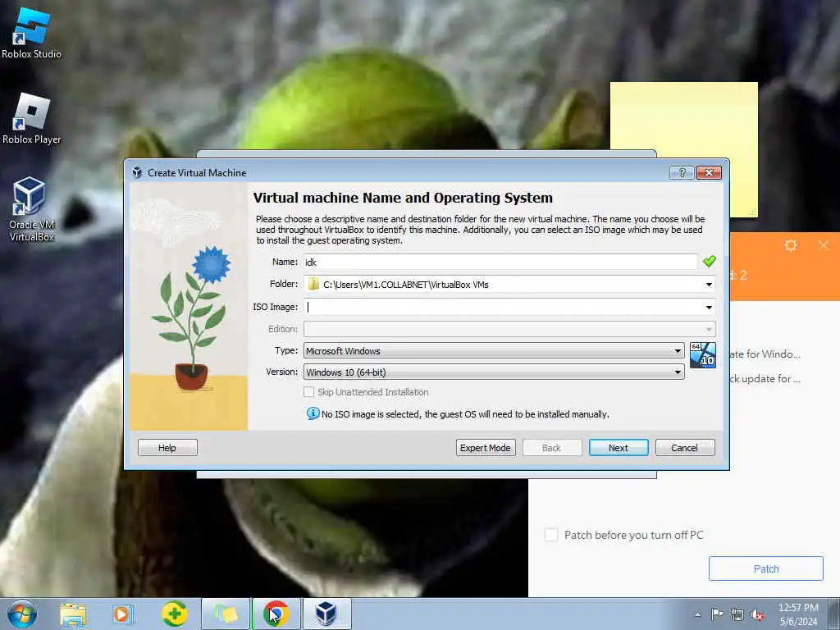Click the Patch button
The width and height of the screenshot is (840, 630).
click(766, 568)
